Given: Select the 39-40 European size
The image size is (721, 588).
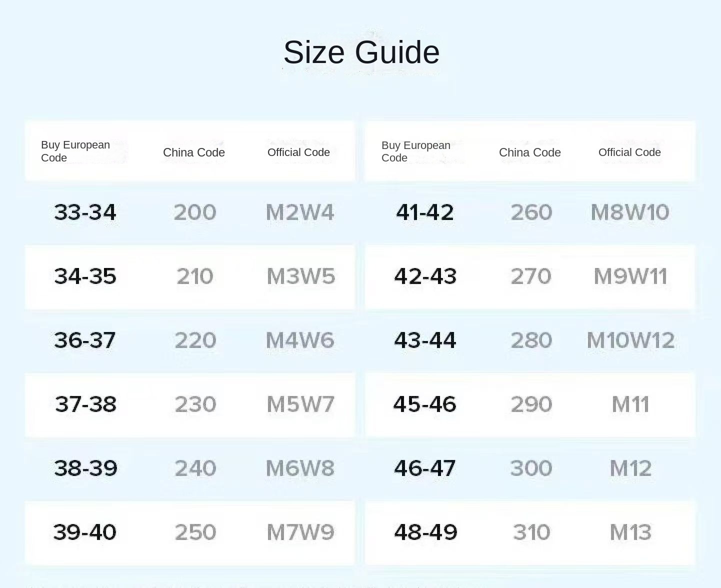Looking at the screenshot, I should point(85,532).
